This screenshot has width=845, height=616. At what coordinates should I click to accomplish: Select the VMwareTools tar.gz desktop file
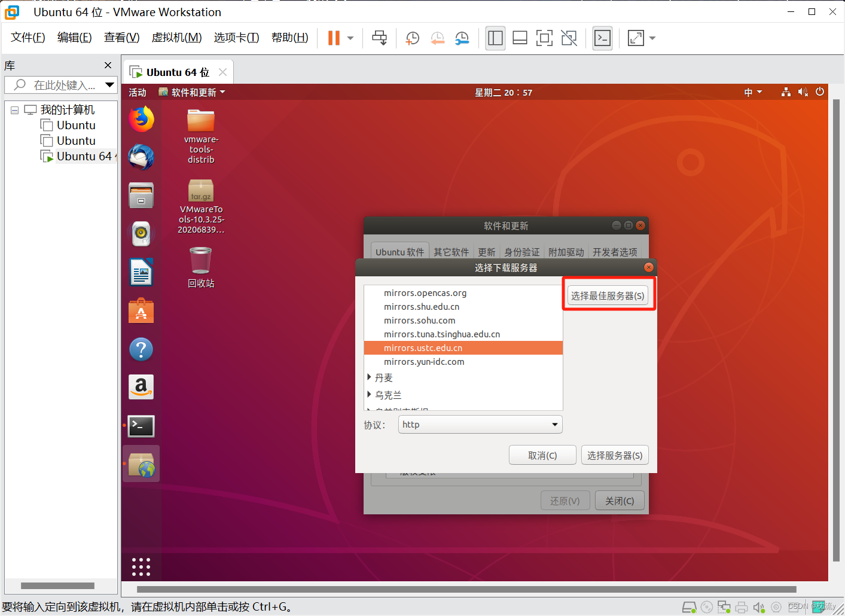coord(201,207)
